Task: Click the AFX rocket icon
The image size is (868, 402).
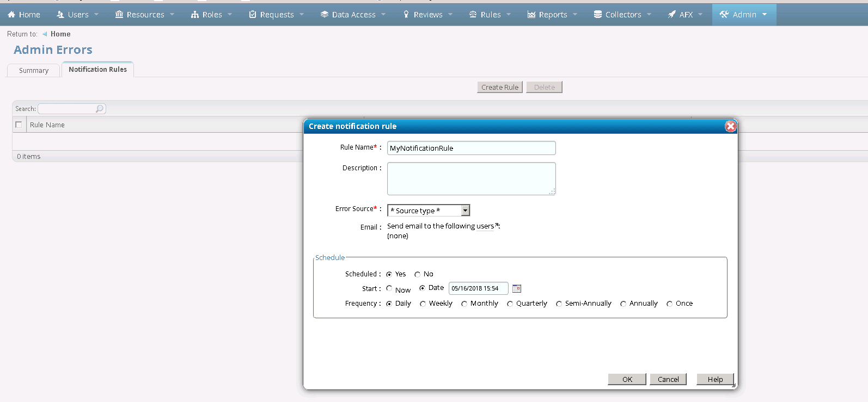Action: point(672,15)
